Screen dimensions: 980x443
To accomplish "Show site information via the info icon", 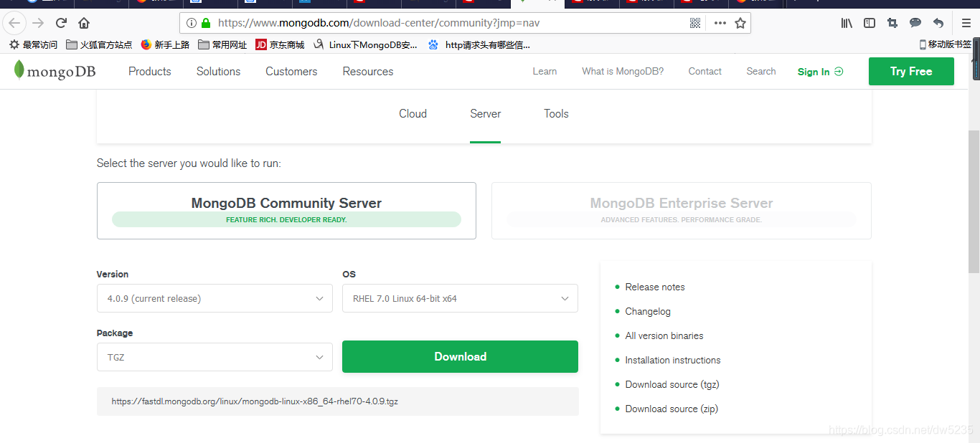I will tap(191, 23).
